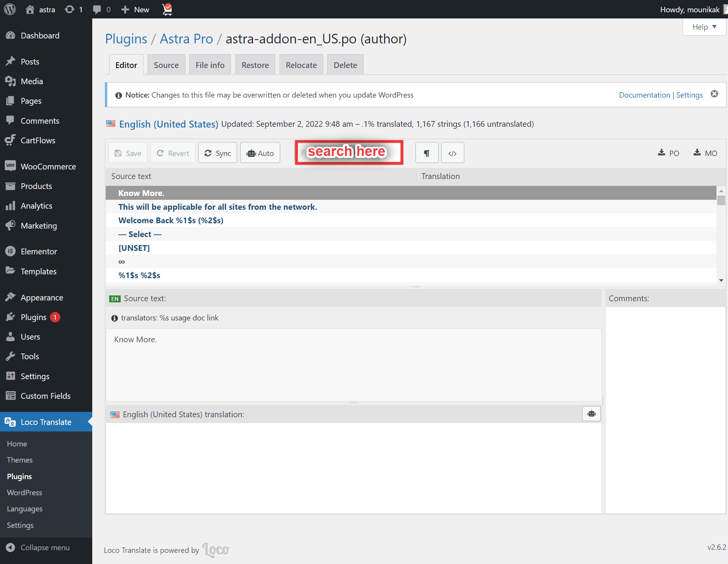728x564 pixels.
Task: Click the Revert button
Action: pyautogui.click(x=173, y=153)
